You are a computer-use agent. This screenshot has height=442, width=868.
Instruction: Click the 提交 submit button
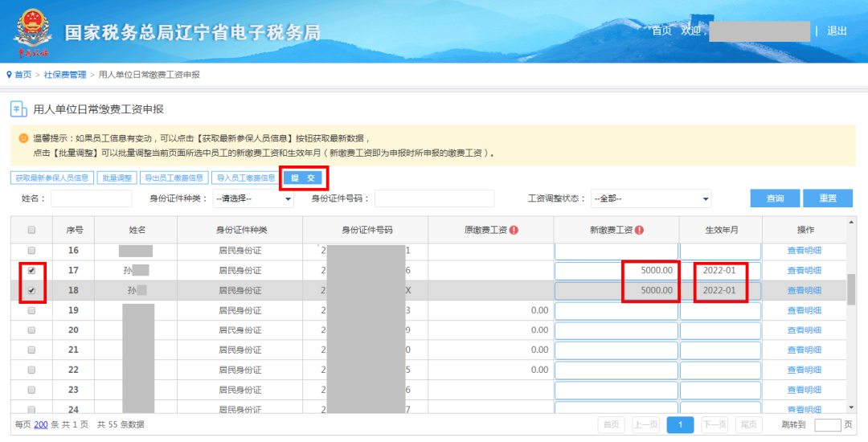303,178
